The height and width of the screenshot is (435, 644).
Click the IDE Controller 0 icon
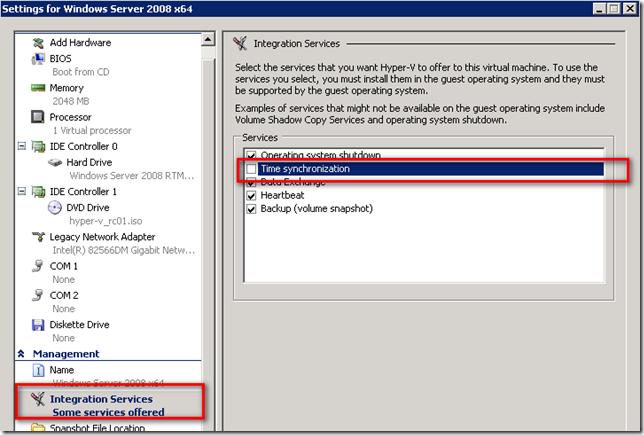tap(38, 146)
